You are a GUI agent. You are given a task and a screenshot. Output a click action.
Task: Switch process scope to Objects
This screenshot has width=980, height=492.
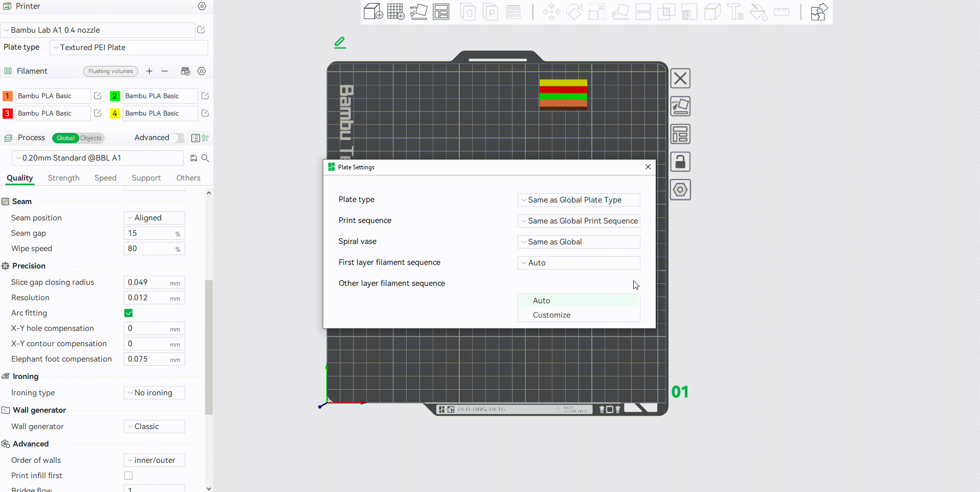pyautogui.click(x=91, y=138)
